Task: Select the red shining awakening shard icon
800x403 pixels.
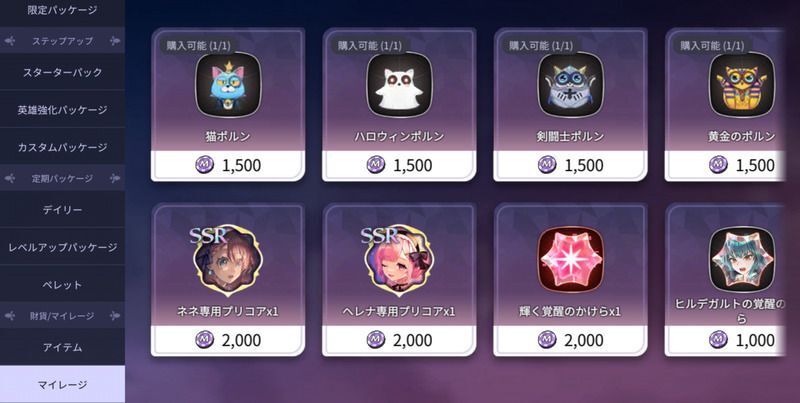Action: click(570, 259)
